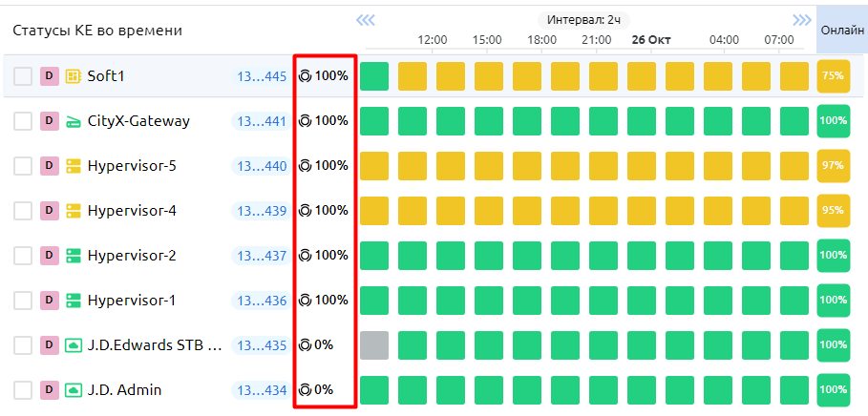Open the 13...445 ID link for Soft1

[262, 76]
